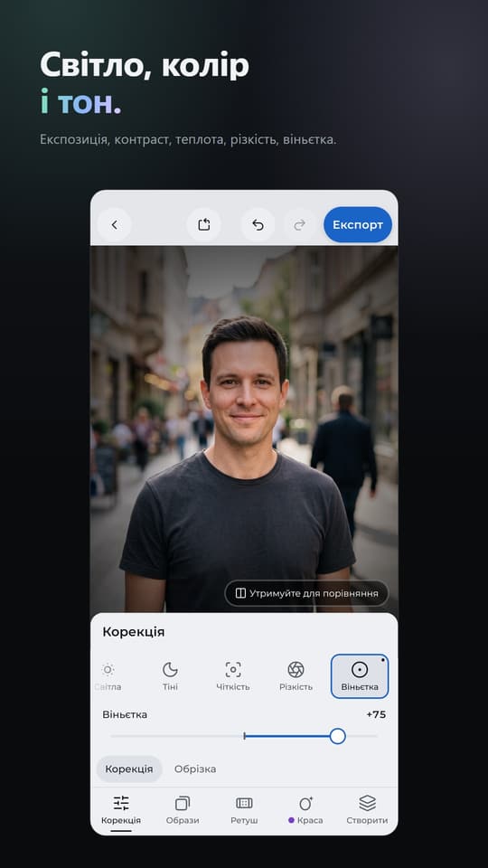
Task: Open the share icon in top bar
Action: [x=203, y=225]
